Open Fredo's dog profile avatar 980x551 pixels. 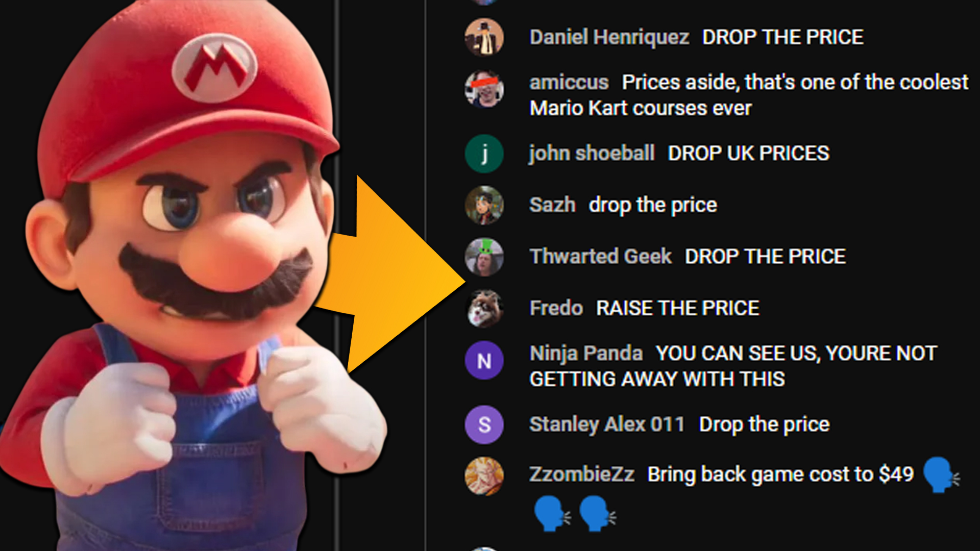tap(484, 308)
